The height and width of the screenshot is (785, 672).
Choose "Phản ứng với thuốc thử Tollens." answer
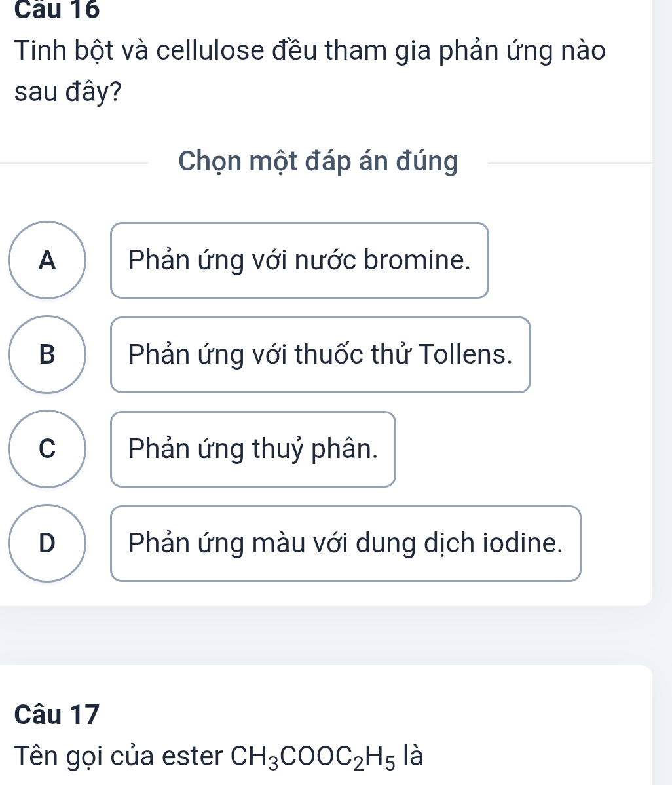coord(320,354)
